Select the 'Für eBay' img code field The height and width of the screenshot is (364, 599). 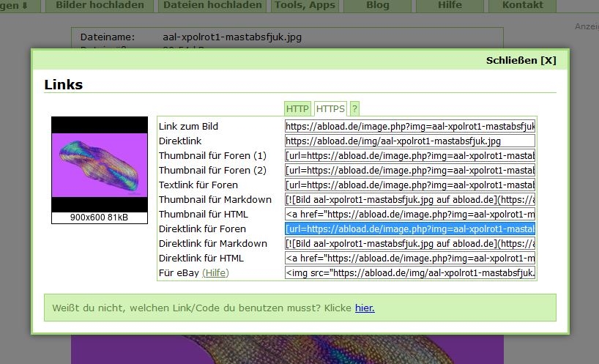tap(410, 272)
